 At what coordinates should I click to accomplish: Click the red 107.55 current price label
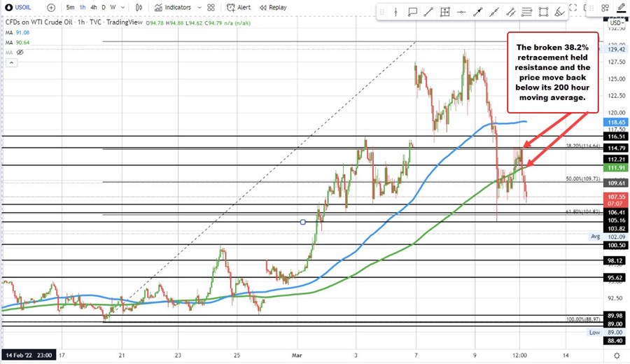point(616,200)
